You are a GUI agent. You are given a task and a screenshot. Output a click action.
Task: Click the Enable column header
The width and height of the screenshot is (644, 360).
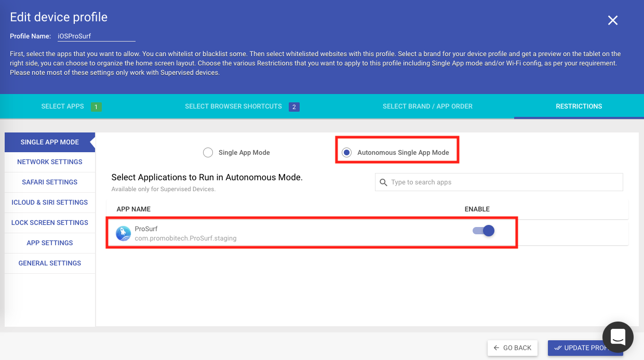click(477, 209)
